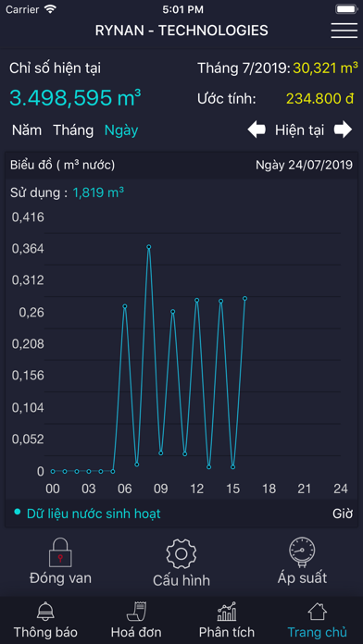This screenshot has height=644, width=363.
Task: Tap y-axis label 0,052
Action: click(28, 440)
